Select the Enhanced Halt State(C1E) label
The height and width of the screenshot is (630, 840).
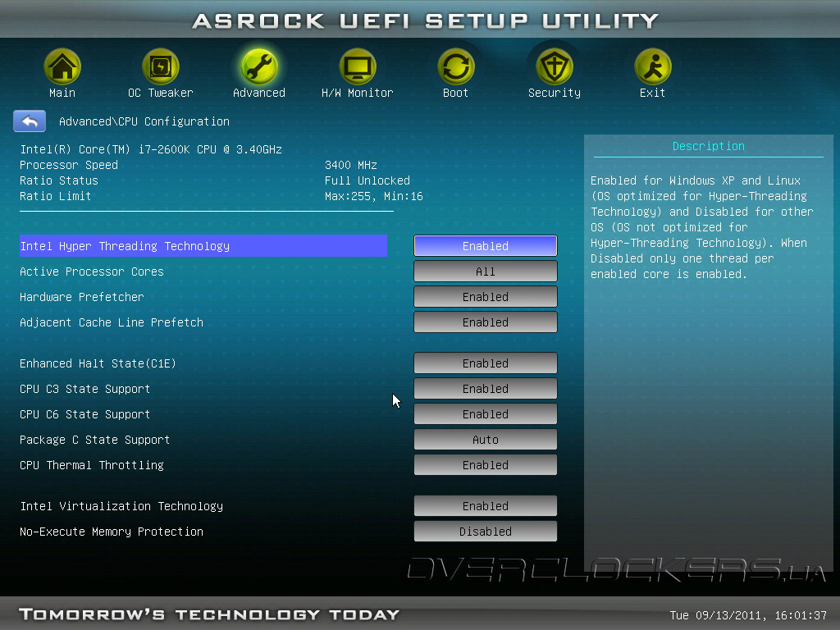pos(98,363)
